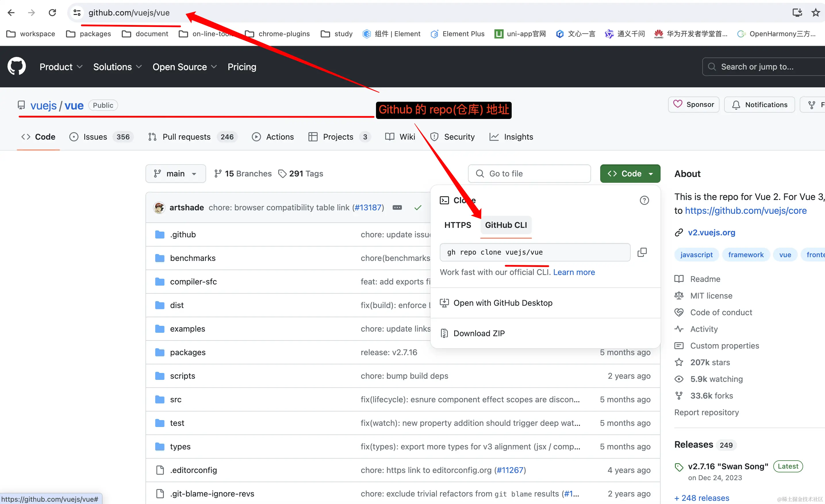This screenshot has width=825, height=504.
Task: Open the .github folder
Action: (183, 234)
